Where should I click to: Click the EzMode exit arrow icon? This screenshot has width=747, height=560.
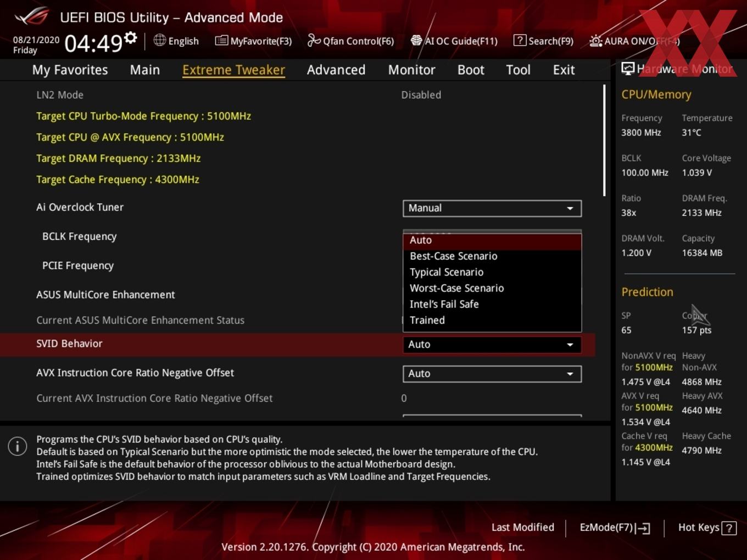coord(643,528)
